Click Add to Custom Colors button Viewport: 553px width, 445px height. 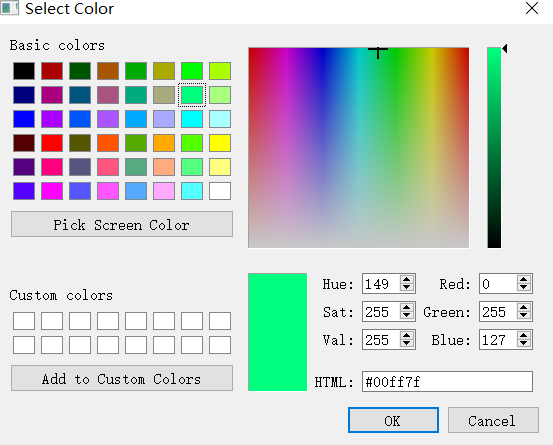pos(122,378)
